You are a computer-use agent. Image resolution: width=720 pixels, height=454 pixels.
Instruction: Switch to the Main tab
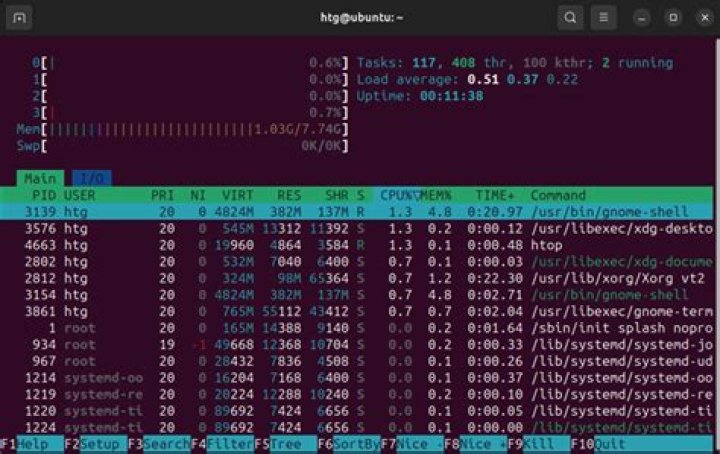[x=40, y=179]
